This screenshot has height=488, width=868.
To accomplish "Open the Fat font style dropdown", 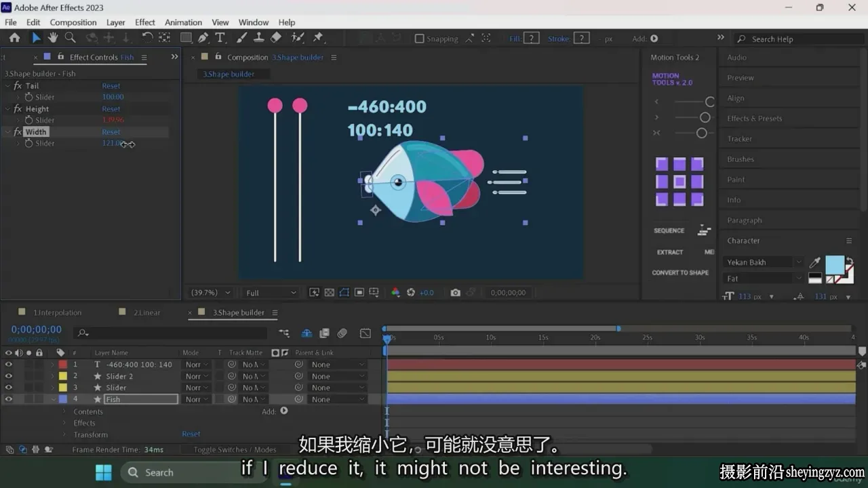I will (x=763, y=279).
